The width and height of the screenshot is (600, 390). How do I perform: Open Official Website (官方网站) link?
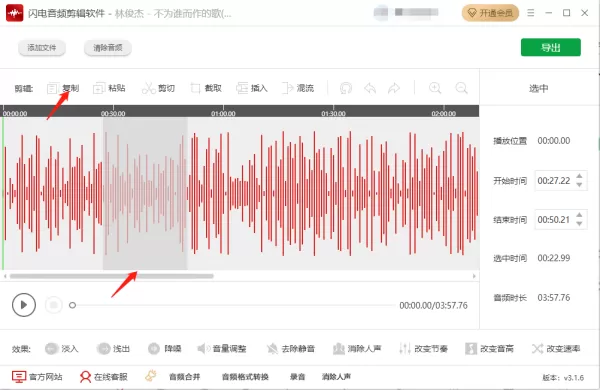click(x=37, y=377)
